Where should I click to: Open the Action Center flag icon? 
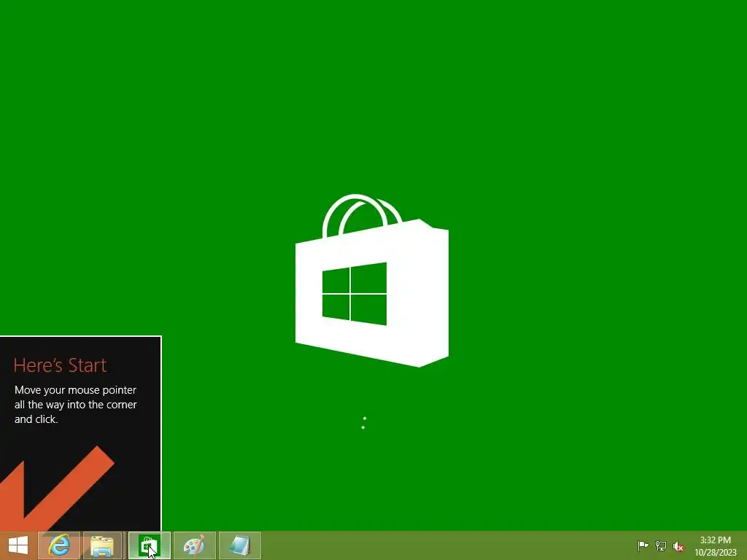[x=643, y=545]
